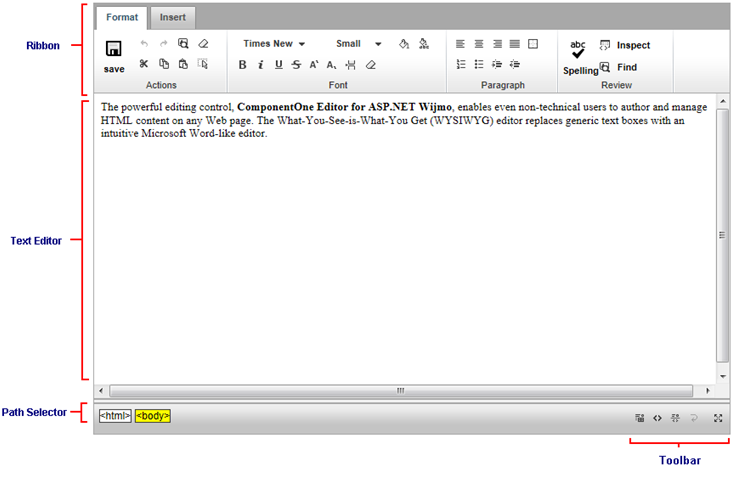Screen dimensions: 733x477
Task: Switch to Design view in bottom toolbar
Action: point(640,418)
